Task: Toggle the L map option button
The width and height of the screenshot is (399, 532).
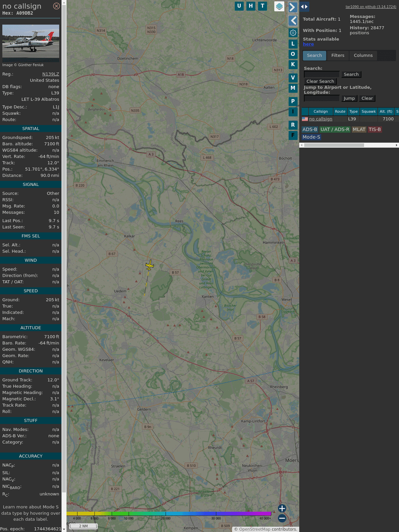Action: tap(293, 44)
